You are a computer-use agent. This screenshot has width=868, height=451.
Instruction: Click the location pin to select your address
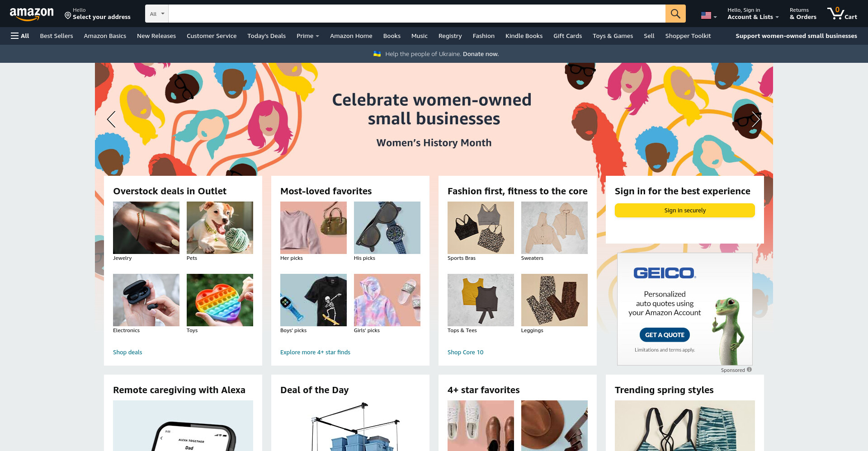(68, 16)
